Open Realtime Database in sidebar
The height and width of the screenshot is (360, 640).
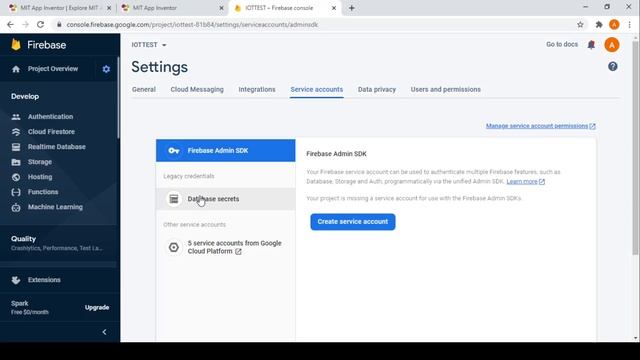pyautogui.click(x=57, y=147)
